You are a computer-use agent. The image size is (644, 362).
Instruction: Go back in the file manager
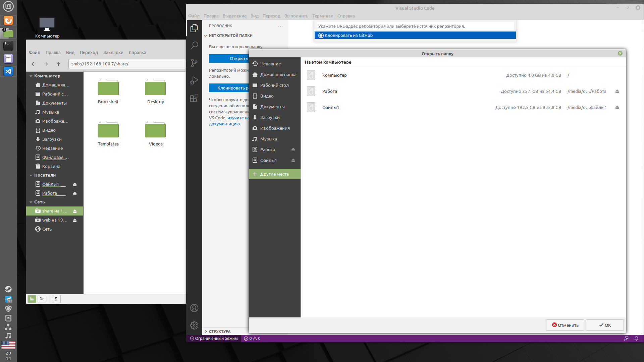coord(34,64)
